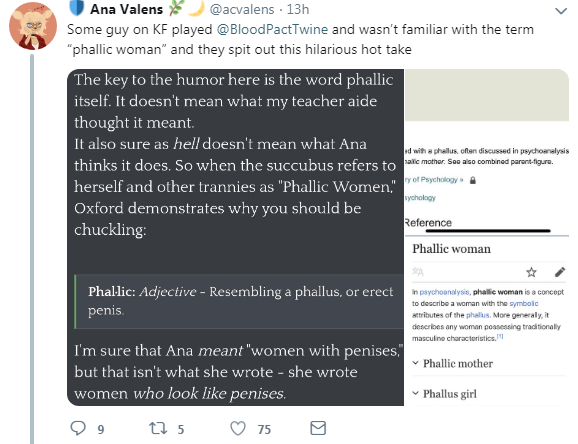This screenshot has height=444, width=578.
Task: Click the Reference tab heading
Action: click(428, 223)
